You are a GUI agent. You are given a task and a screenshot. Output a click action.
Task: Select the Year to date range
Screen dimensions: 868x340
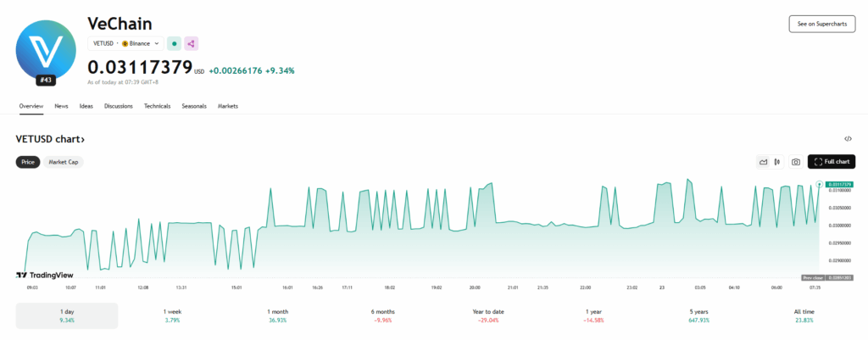[488, 315]
